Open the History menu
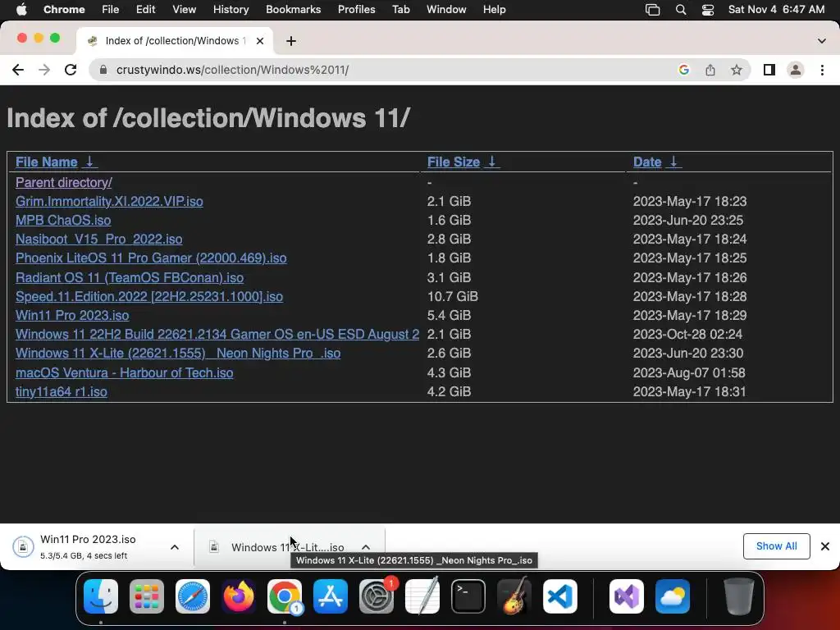Screen dimensions: 840x630 [231, 10]
